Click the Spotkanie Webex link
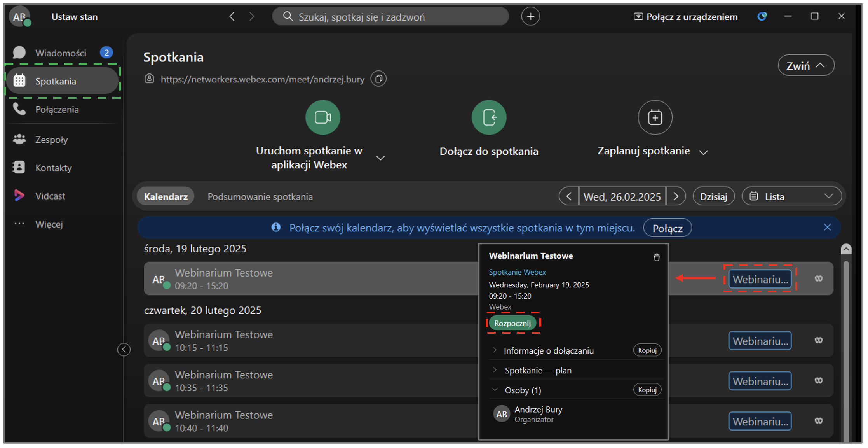Image resolution: width=868 pixels, height=448 pixels. coord(517,272)
